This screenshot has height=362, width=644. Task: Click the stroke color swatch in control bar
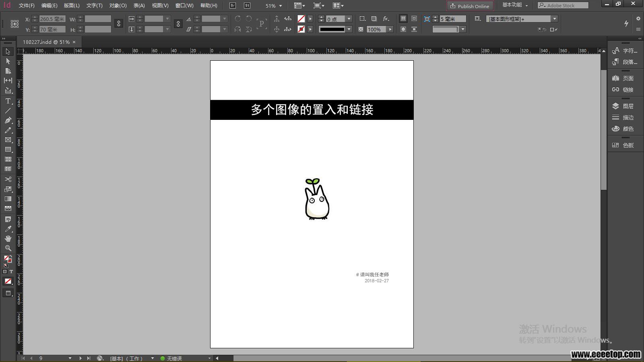[301, 29]
